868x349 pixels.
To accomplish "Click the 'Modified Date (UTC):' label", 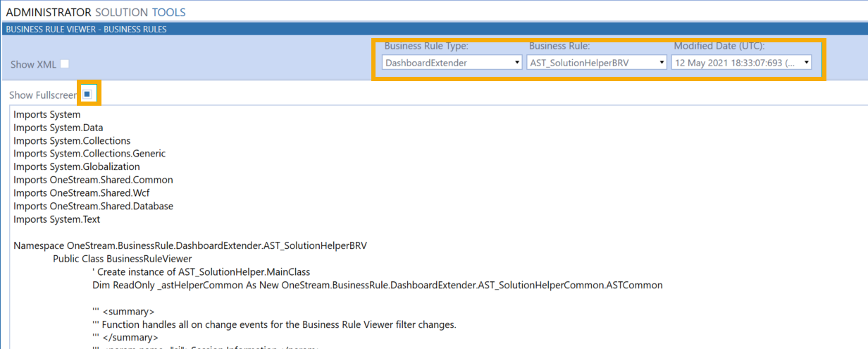I will pyautogui.click(x=719, y=47).
